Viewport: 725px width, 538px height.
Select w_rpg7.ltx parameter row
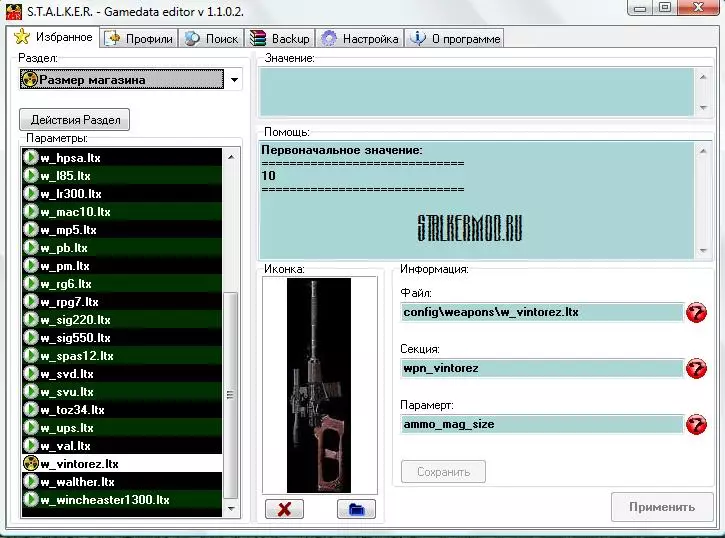pos(122,302)
